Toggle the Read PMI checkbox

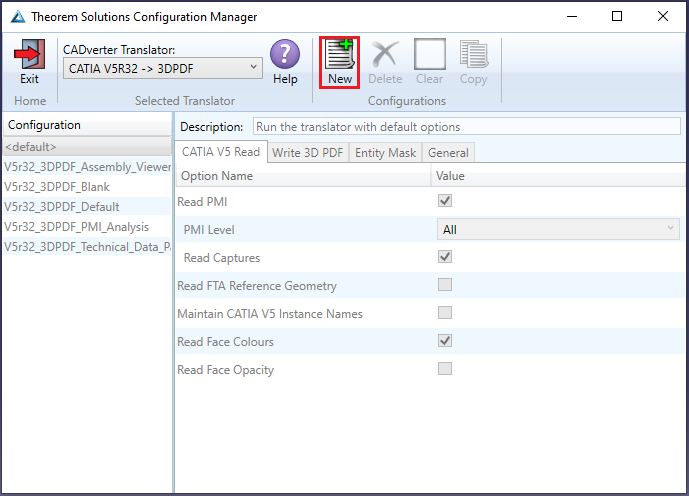(x=445, y=201)
